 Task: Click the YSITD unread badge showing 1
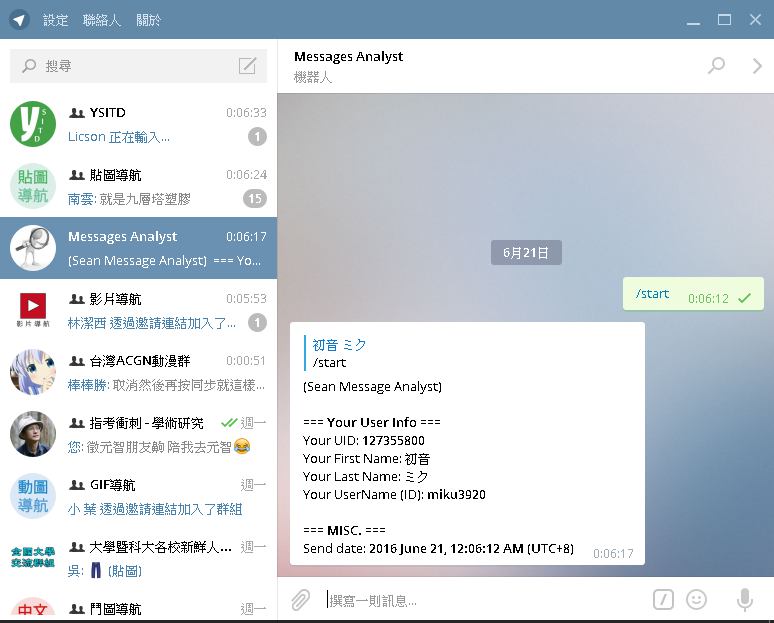257,136
